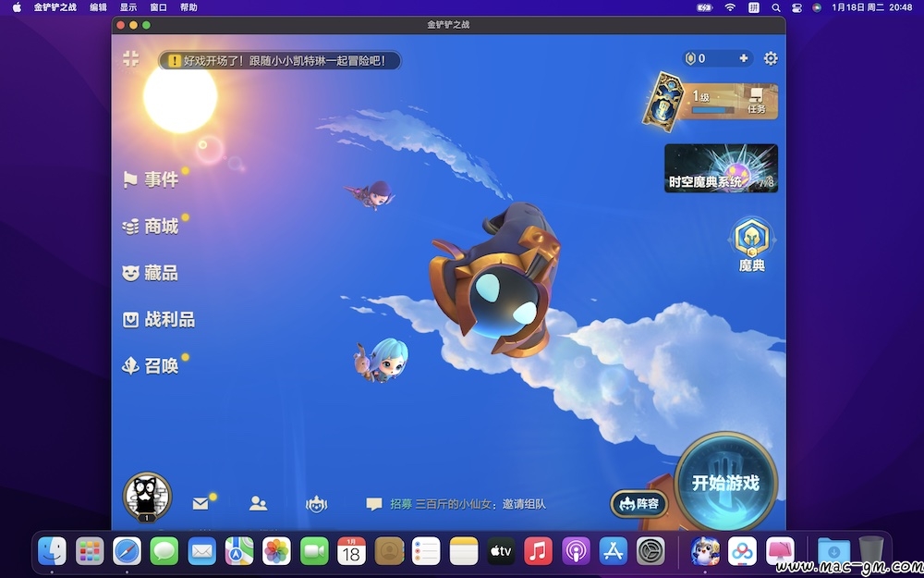Click the 招募 三百斤的小仙女 recruitment message
This screenshot has height=578, width=924.
468,504
